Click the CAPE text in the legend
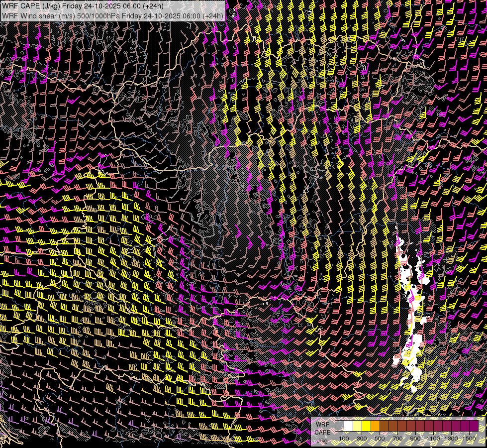 (x=322, y=432)
